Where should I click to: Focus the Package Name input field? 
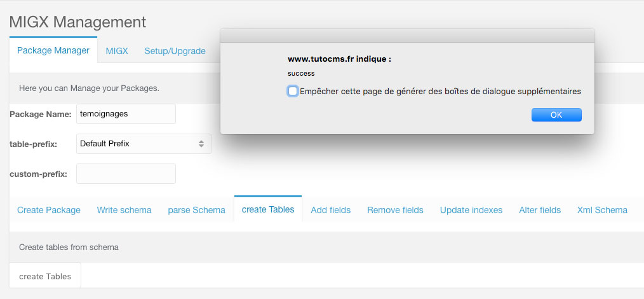[x=126, y=114]
